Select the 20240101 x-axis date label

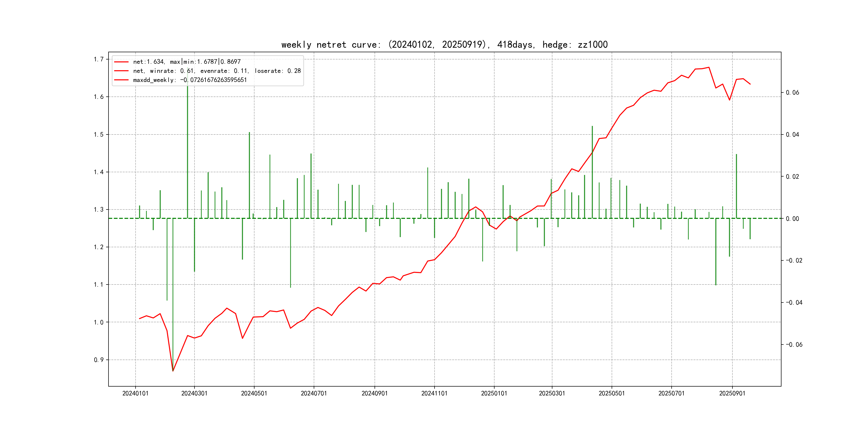coord(135,394)
